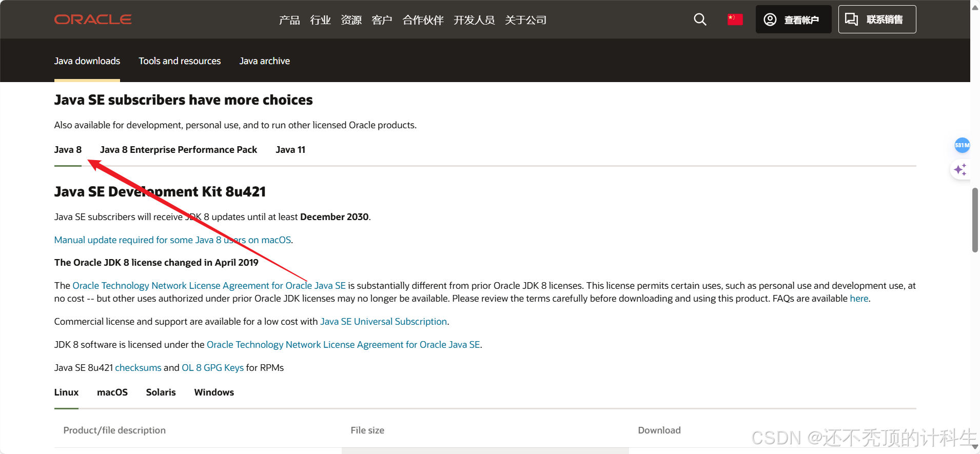
Task: Open the 开发人员 menu
Action: (x=474, y=20)
